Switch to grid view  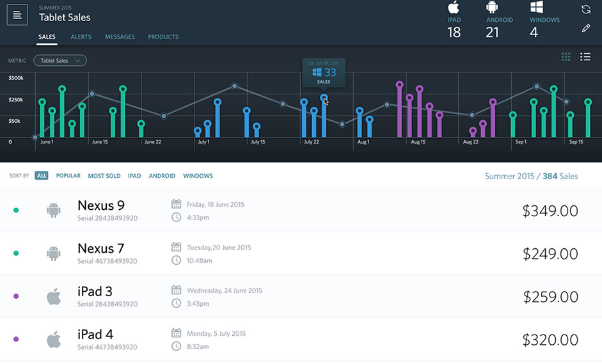566,57
